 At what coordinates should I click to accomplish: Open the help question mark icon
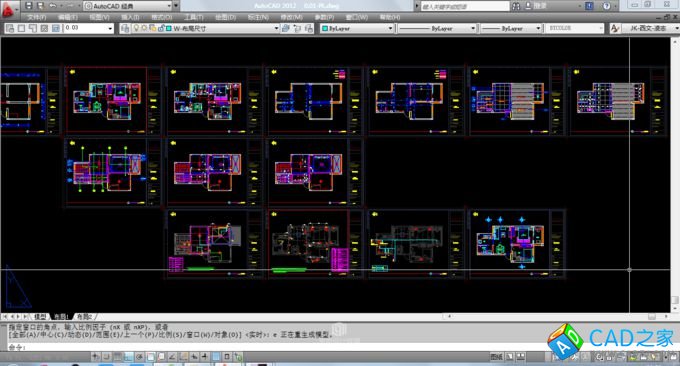click(606, 6)
